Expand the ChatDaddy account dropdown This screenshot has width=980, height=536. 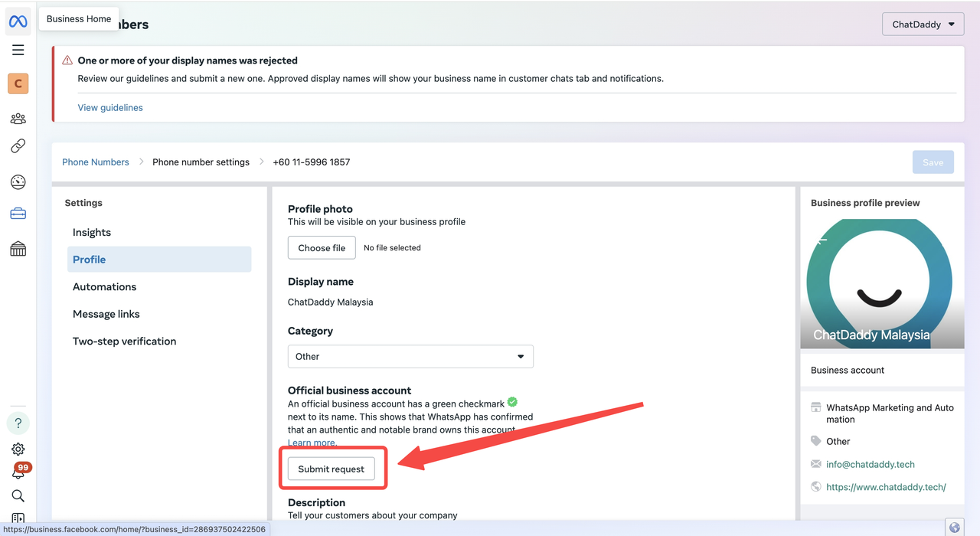point(923,25)
